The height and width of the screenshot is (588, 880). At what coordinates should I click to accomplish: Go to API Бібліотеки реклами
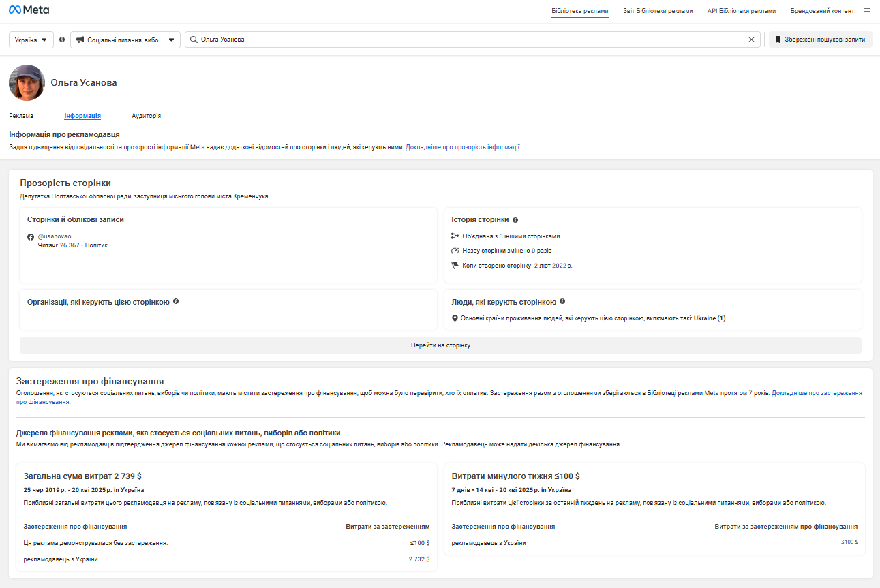click(x=741, y=11)
